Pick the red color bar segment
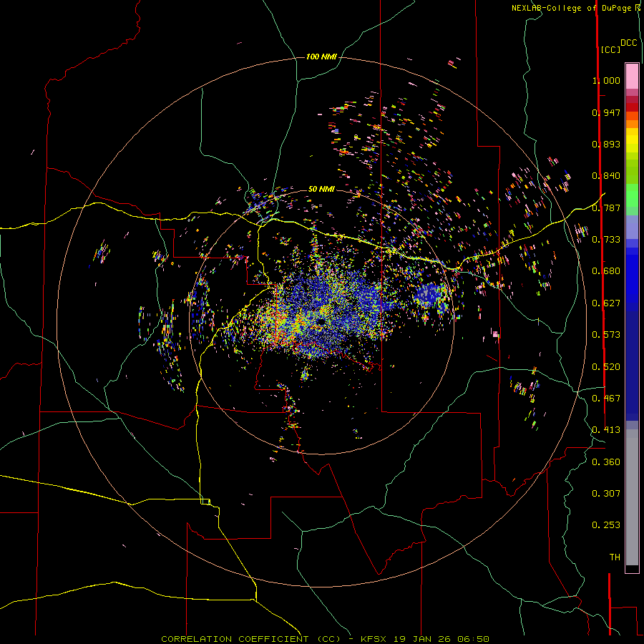 click(632, 107)
